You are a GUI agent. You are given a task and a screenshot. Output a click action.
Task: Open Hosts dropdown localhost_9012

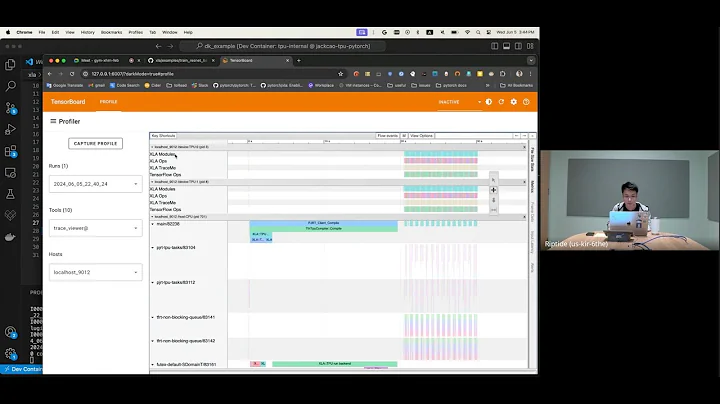tap(96, 272)
